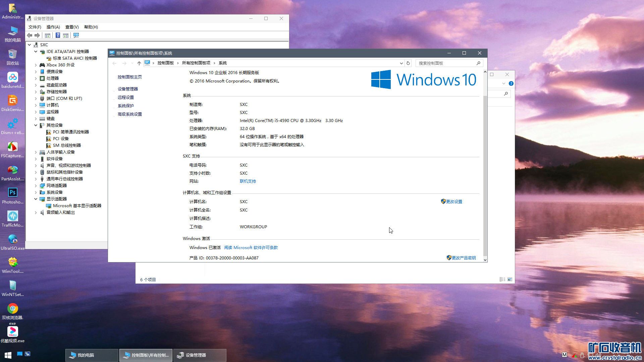Launch Photoshop from the desktop icon
Screen dimensions: 644x362
(x=13, y=196)
